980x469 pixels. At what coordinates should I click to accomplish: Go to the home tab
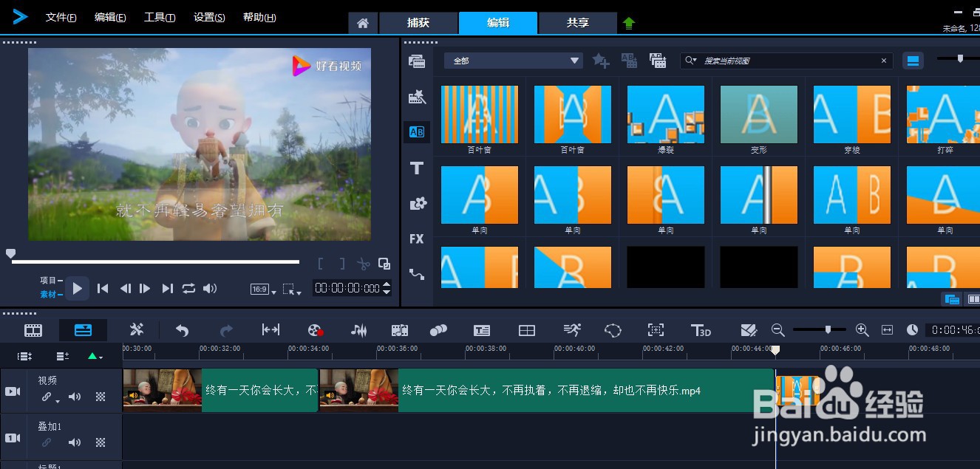[363, 23]
